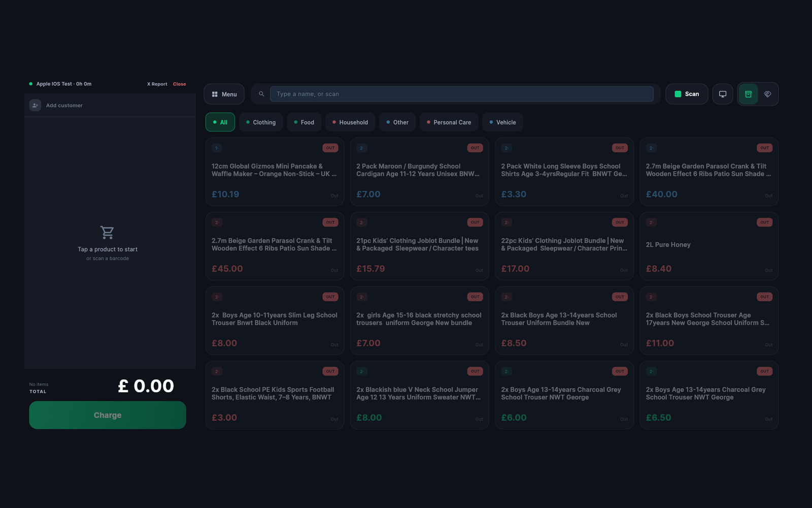
Task: Add the £6.00 Charcoal Grey School Trouser
Action: pos(564,395)
